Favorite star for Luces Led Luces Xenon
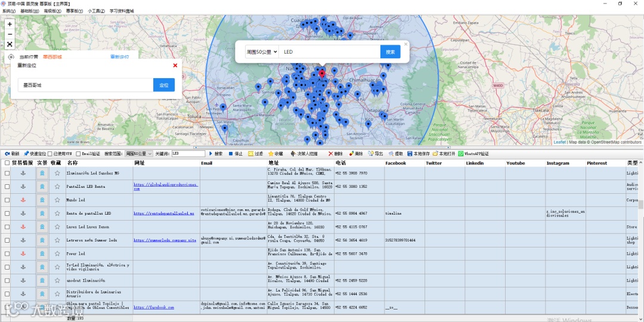 [x=57, y=227]
